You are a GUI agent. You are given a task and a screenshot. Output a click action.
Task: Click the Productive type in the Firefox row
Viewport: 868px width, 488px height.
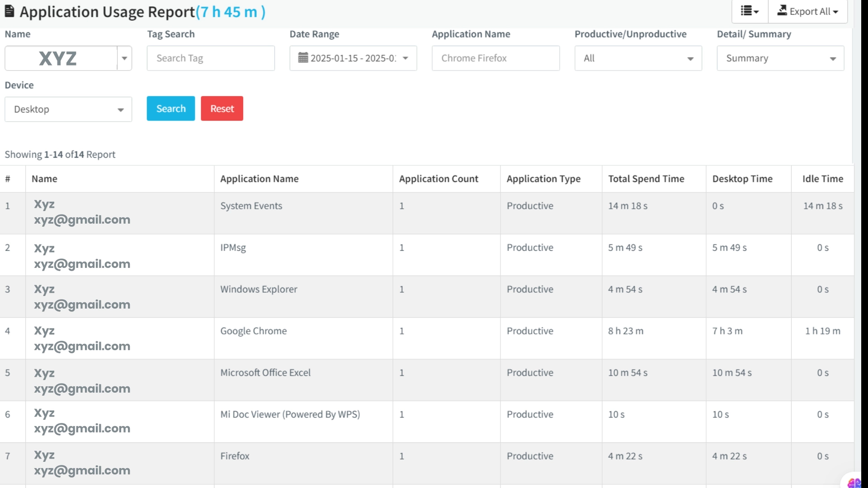coord(530,456)
